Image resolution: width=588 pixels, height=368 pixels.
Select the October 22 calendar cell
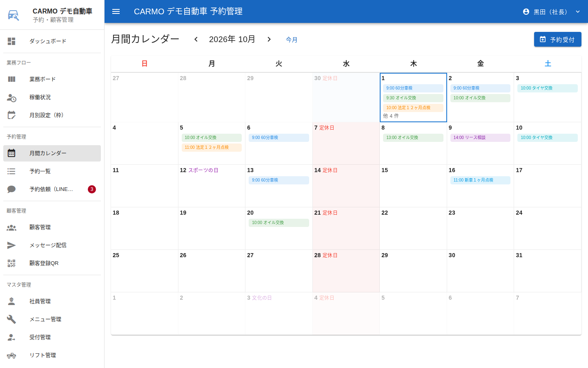point(413,229)
